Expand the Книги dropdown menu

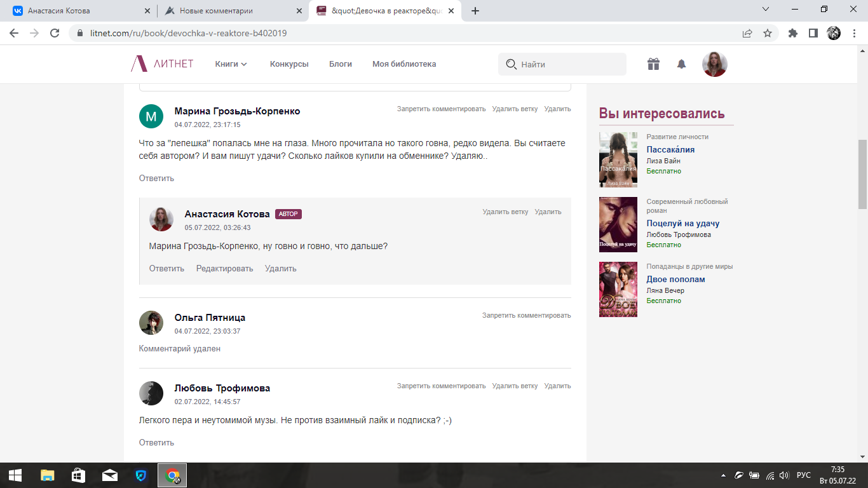click(231, 64)
